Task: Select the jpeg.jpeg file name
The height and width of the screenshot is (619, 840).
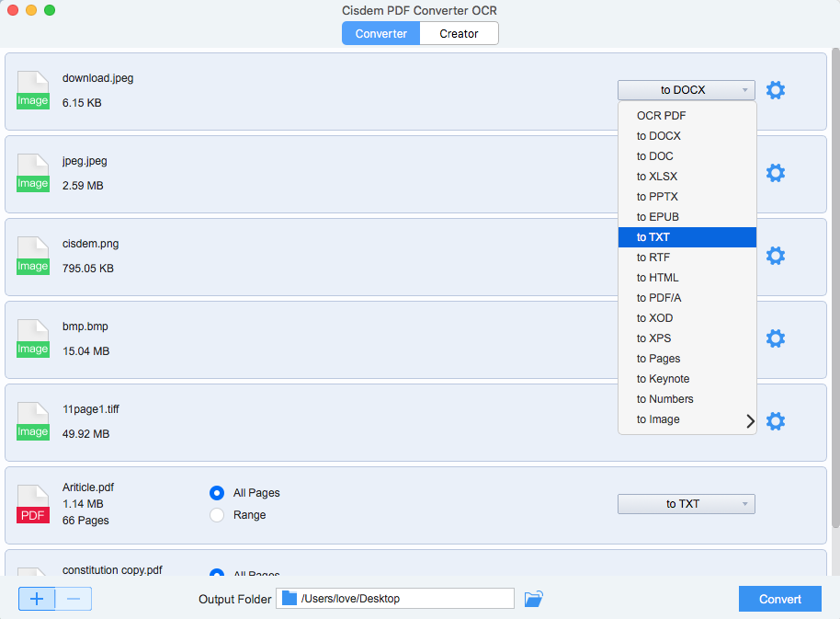Action: [85, 161]
